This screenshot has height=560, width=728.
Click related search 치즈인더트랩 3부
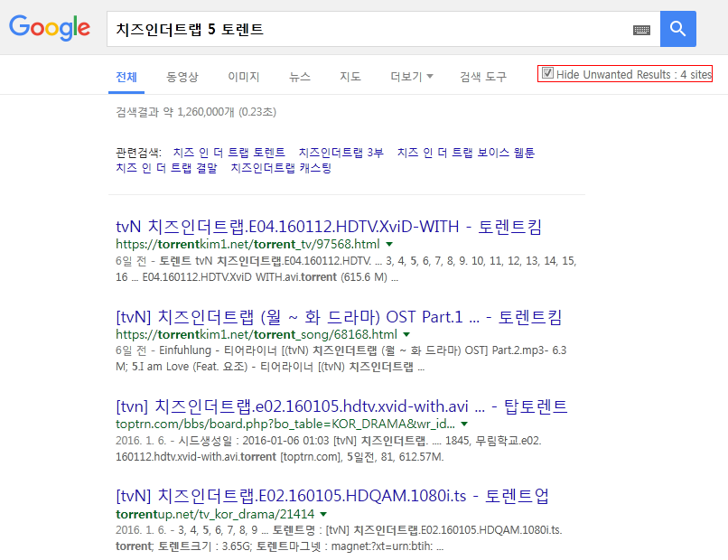pyautogui.click(x=341, y=153)
